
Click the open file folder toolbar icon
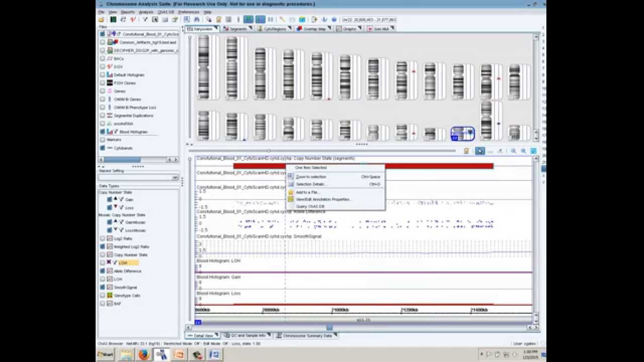coord(102,20)
